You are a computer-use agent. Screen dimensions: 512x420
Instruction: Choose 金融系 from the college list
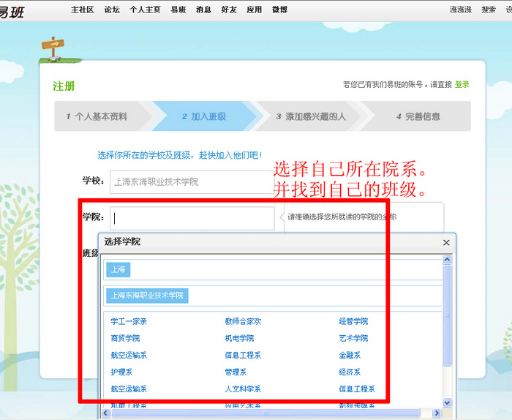350,356
